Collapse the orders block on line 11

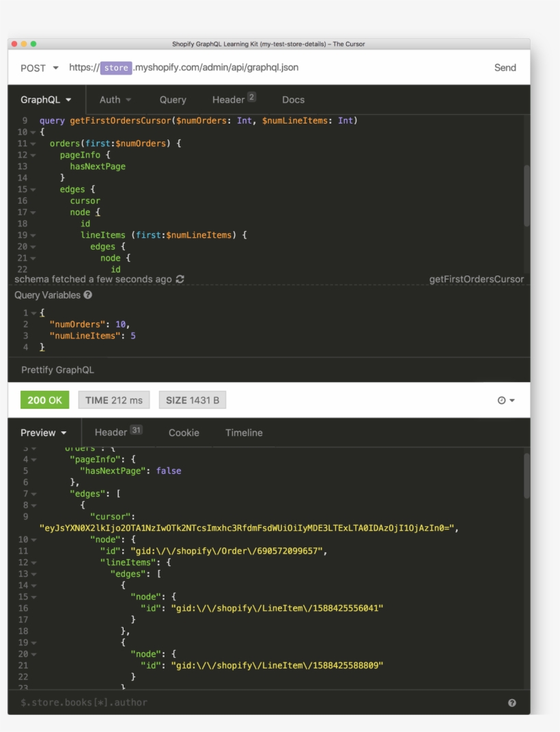(x=33, y=144)
